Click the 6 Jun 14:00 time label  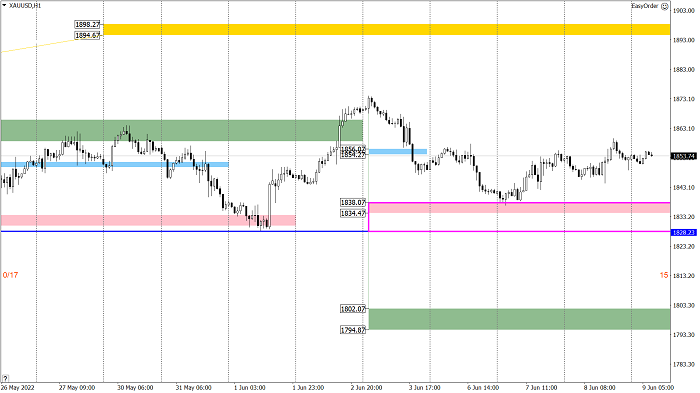483,388
